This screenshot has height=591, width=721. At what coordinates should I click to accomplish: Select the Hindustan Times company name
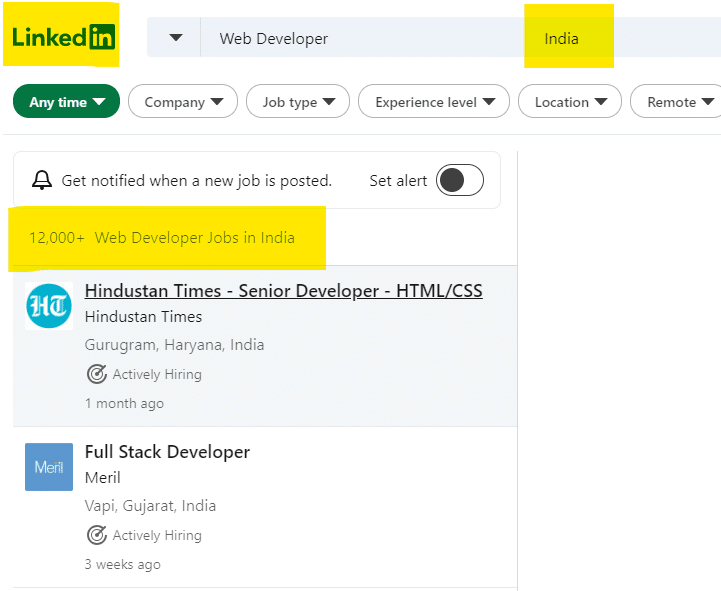pos(143,316)
